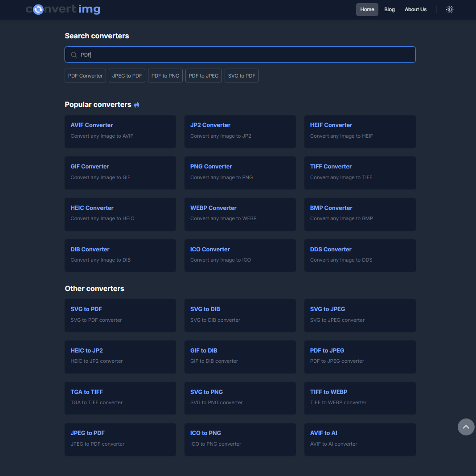Open the DDS Converter card

(360, 255)
